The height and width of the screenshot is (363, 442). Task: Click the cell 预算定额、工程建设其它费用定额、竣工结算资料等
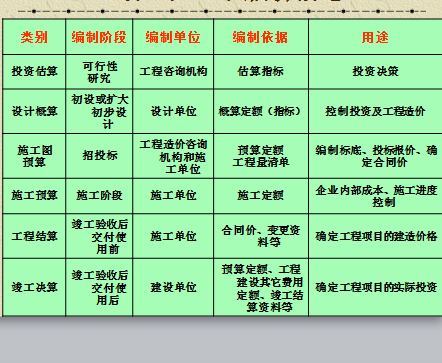(261, 287)
